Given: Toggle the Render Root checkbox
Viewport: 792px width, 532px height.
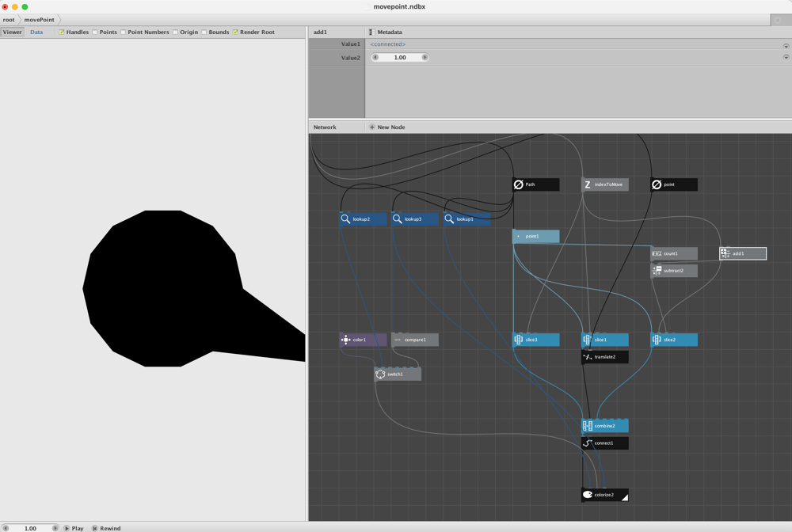Looking at the screenshot, I should click(x=235, y=32).
